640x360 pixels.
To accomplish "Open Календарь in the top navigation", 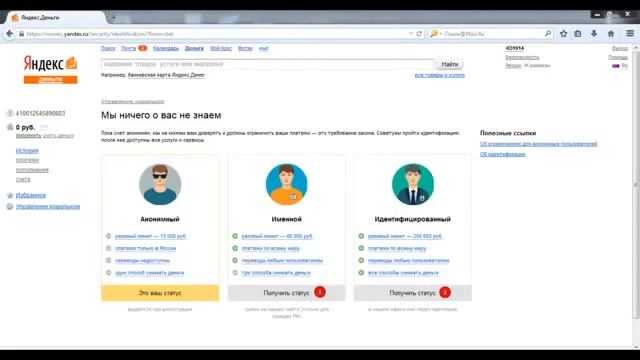I will (x=166, y=48).
